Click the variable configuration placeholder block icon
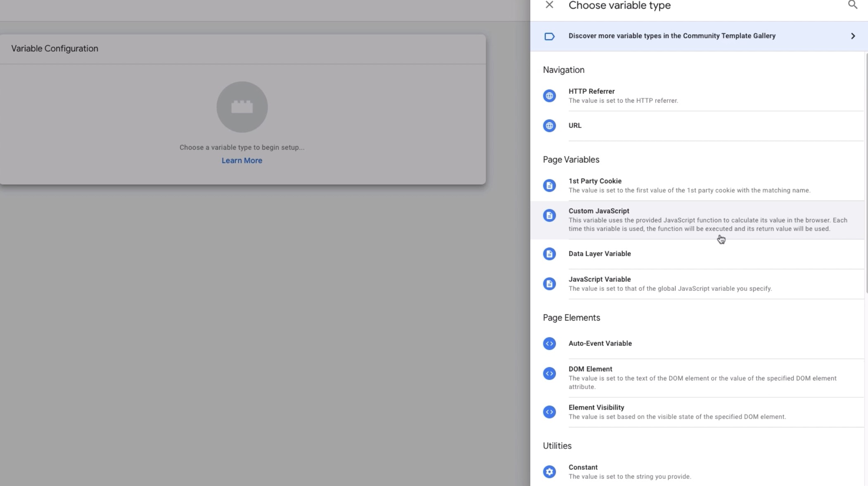Screen dimensions: 868x486 [x=242, y=107]
